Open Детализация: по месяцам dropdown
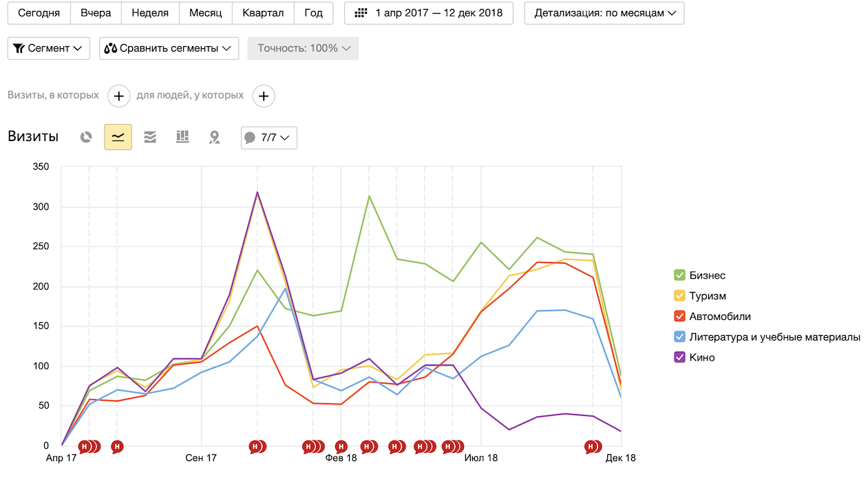Screen dimensions: 868x499 [604, 13]
